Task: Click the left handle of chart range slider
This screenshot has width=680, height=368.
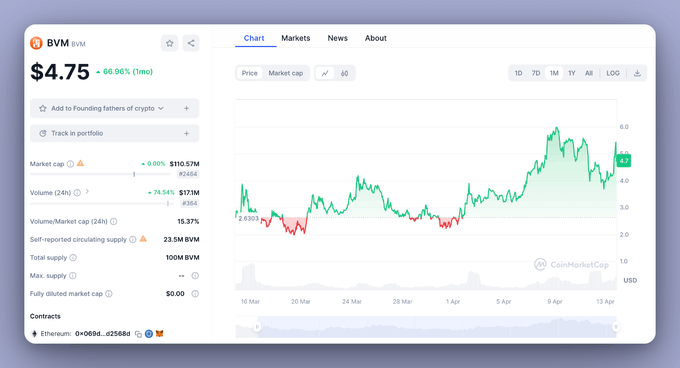Action: (257, 326)
